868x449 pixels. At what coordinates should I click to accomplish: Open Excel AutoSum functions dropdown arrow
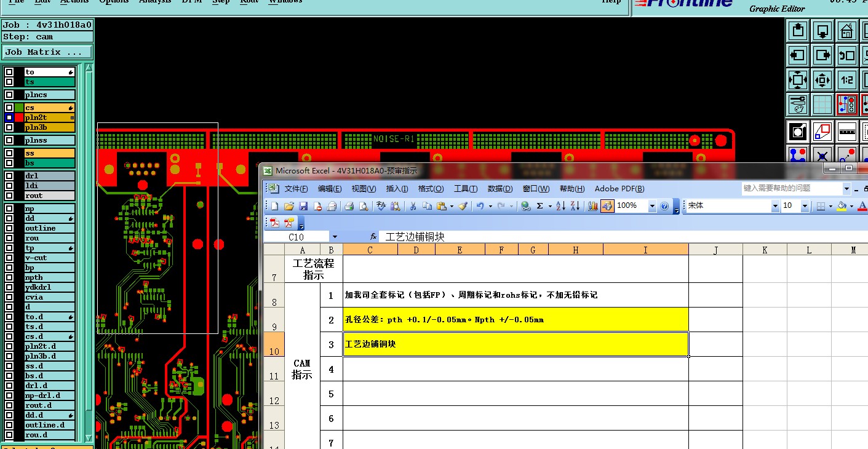549,206
